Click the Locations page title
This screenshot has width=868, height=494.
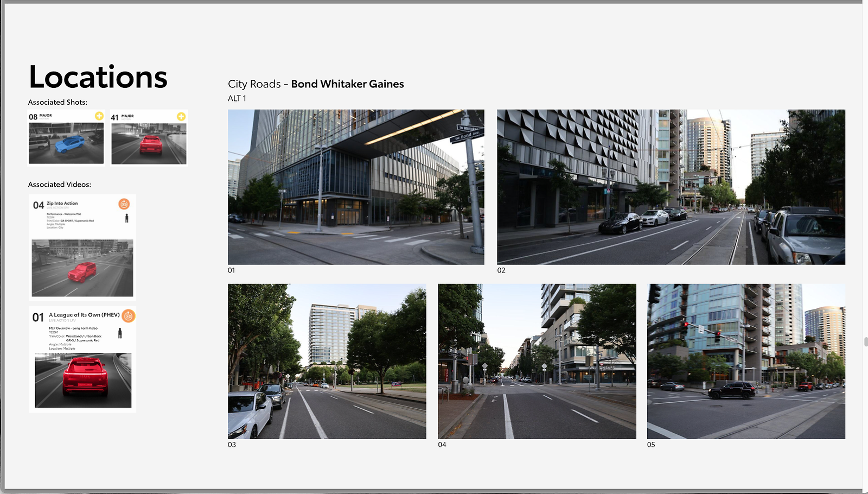point(98,77)
